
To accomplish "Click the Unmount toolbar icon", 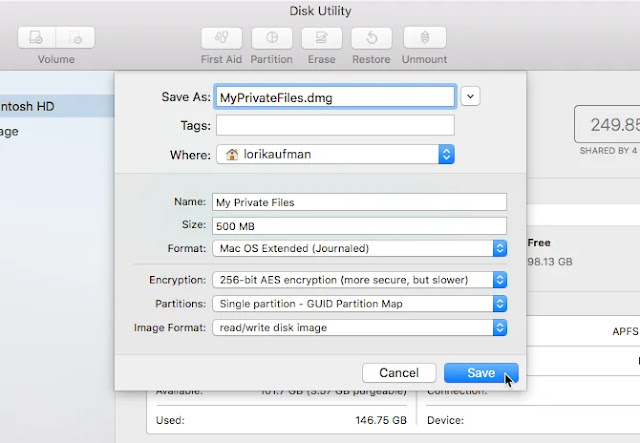I will click(x=424, y=38).
